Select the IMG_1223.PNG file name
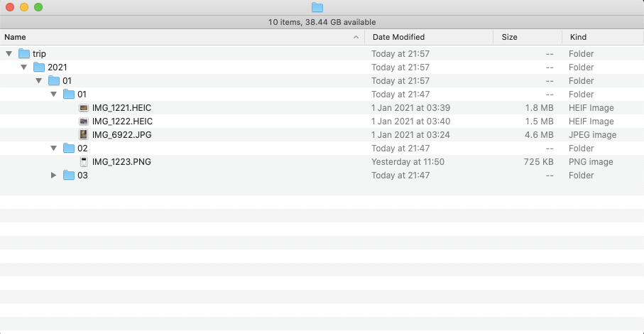The width and height of the screenshot is (644, 334). [121, 162]
